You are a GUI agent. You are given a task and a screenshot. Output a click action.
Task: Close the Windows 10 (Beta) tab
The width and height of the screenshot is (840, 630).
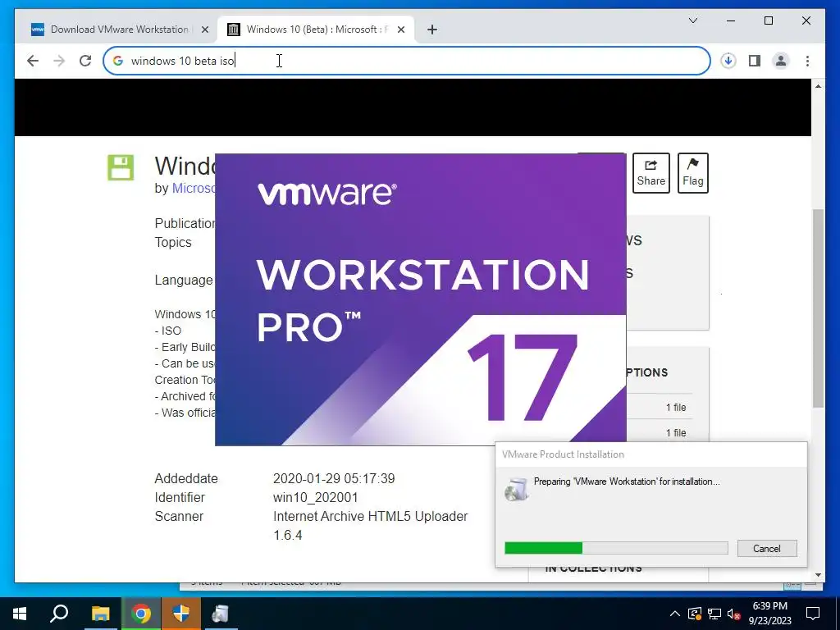pyautogui.click(x=401, y=30)
